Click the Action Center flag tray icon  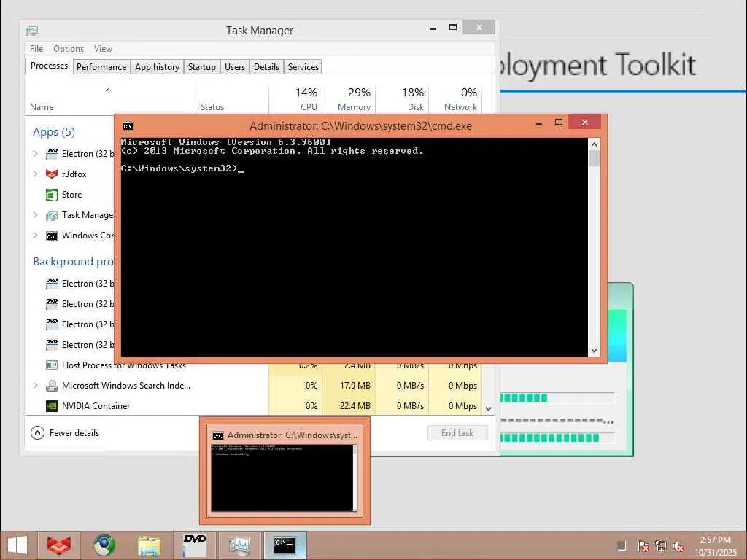point(643,545)
